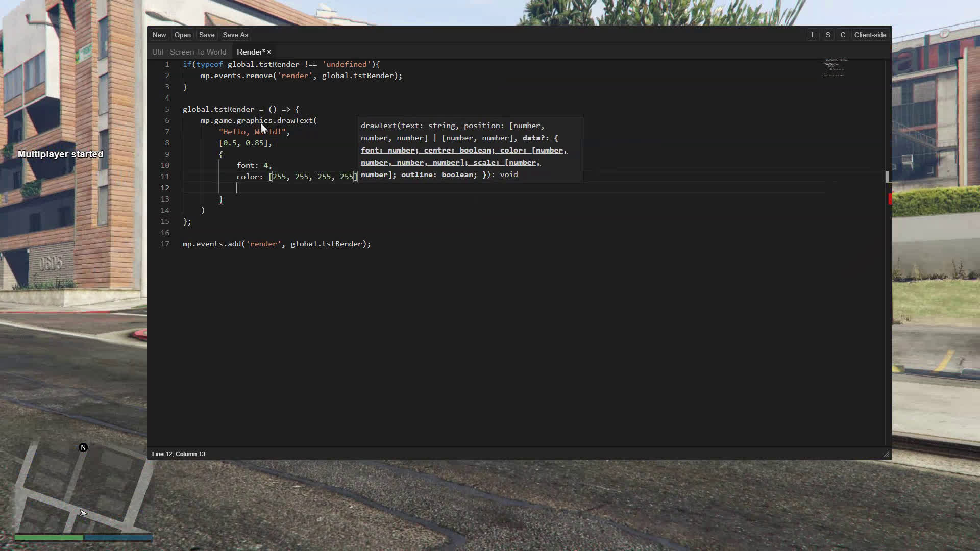980x551 pixels.
Task: Click the green health bar under minimap
Action: click(48, 537)
